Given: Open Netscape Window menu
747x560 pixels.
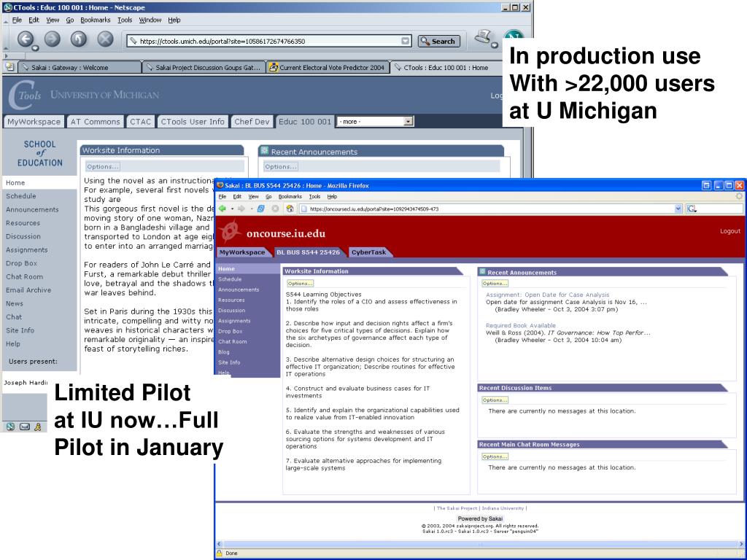Looking at the screenshot, I should point(150,20).
